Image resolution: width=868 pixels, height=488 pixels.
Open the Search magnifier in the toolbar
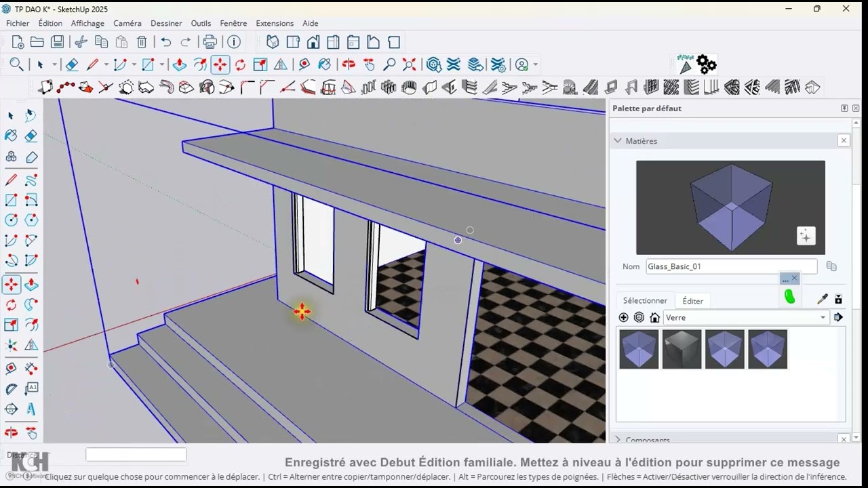point(17,64)
